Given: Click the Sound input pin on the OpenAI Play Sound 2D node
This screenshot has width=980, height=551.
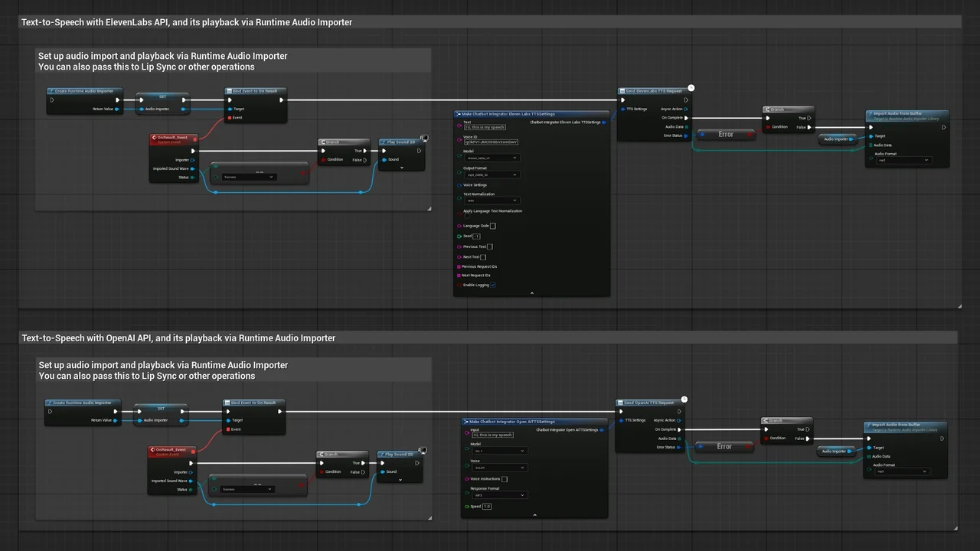Looking at the screenshot, I should 384,472.
